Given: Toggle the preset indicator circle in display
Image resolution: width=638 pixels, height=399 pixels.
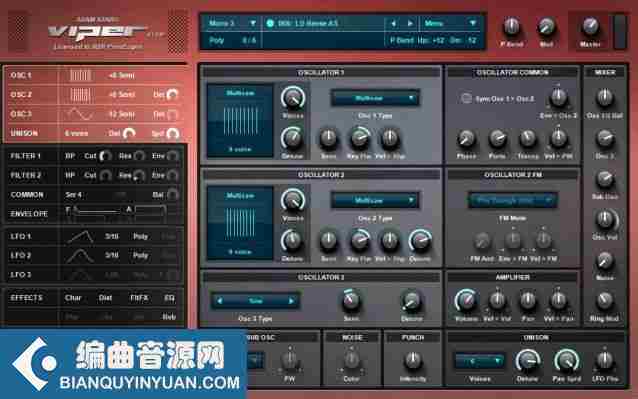Looking at the screenshot, I should tap(270, 24).
